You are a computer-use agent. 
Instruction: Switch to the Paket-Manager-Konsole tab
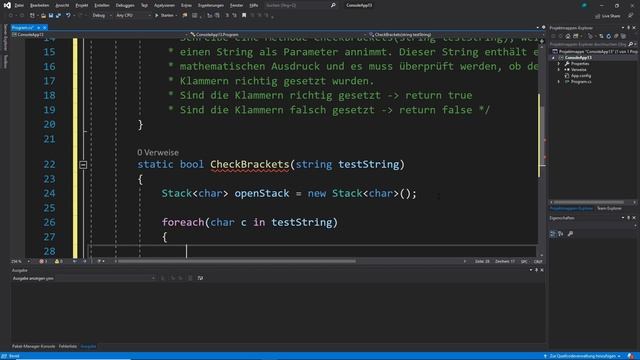point(33,346)
